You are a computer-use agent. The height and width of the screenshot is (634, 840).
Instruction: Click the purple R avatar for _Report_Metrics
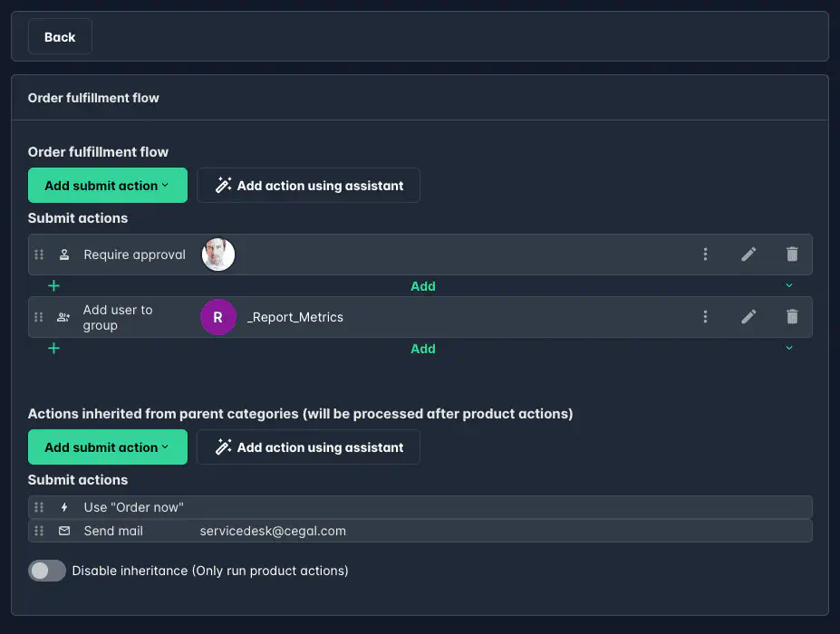tap(217, 317)
